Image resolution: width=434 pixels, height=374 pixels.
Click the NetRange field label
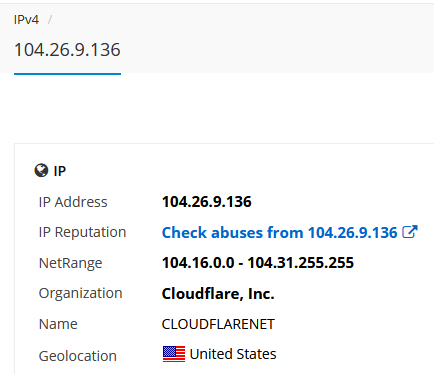(x=70, y=263)
